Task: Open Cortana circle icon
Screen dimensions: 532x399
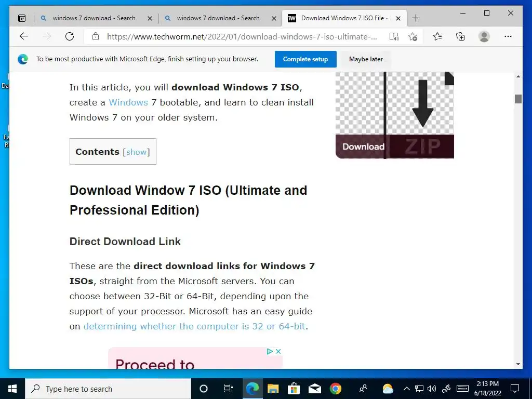Action: tap(204, 389)
